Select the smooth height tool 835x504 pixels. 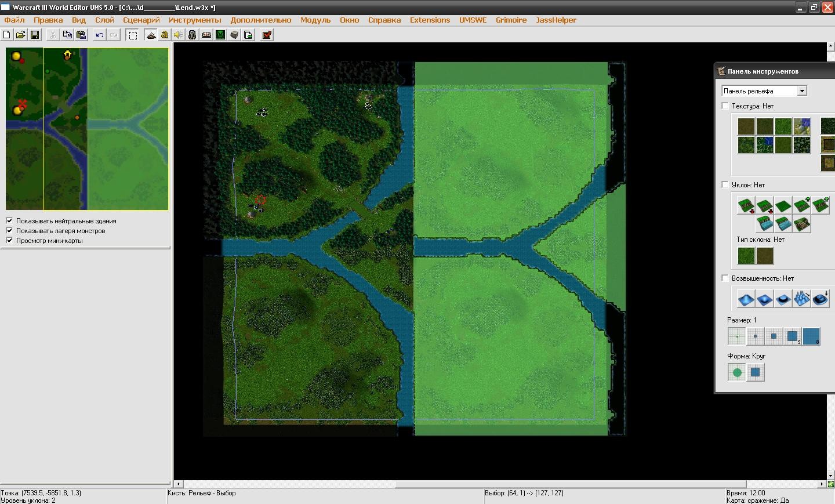pyautogui.click(x=821, y=299)
